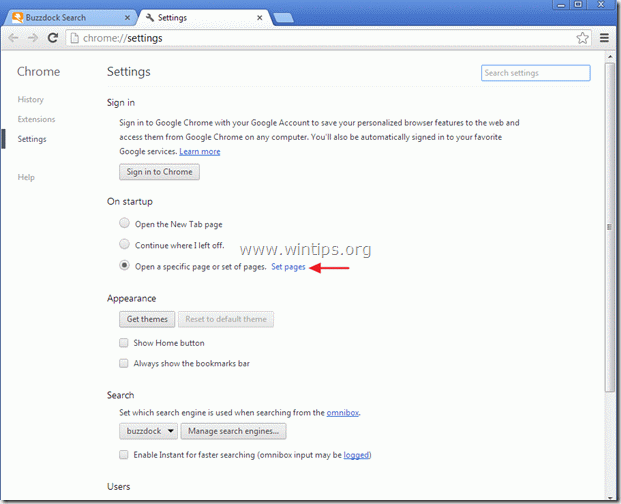Viewport: 621px width, 504px height.
Task: Click the scrollbar down arrow
Action: click(610, 497)
